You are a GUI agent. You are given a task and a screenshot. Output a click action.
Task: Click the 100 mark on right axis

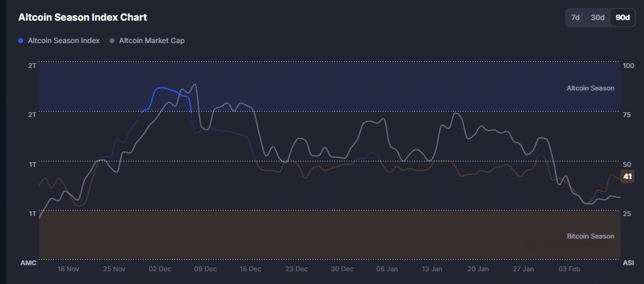pos(628,65)
